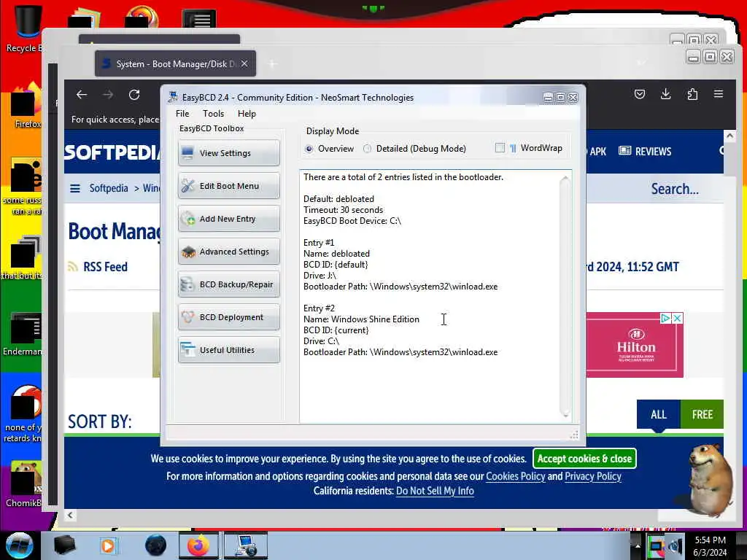Click the Softpedia Search field
Image resolution: width=747 pixels, height=560 pixels.
[x=675, y=189]
